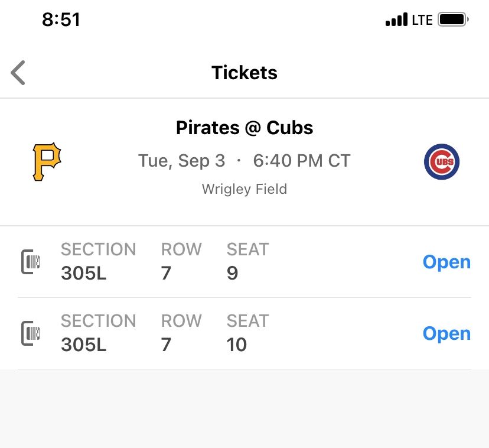Tap the battery icon in status bar
489x448 pixels.
[453, 20]
